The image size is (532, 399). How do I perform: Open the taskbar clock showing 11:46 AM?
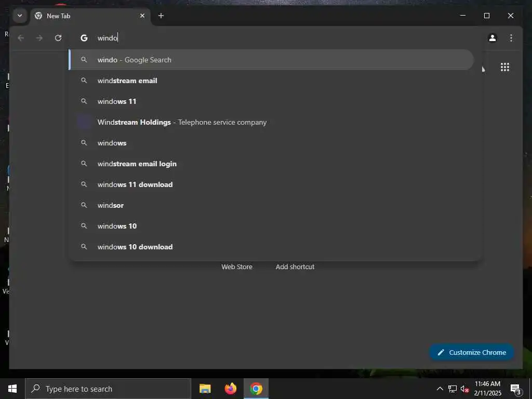pyautogui.click(x=487, y=389)
